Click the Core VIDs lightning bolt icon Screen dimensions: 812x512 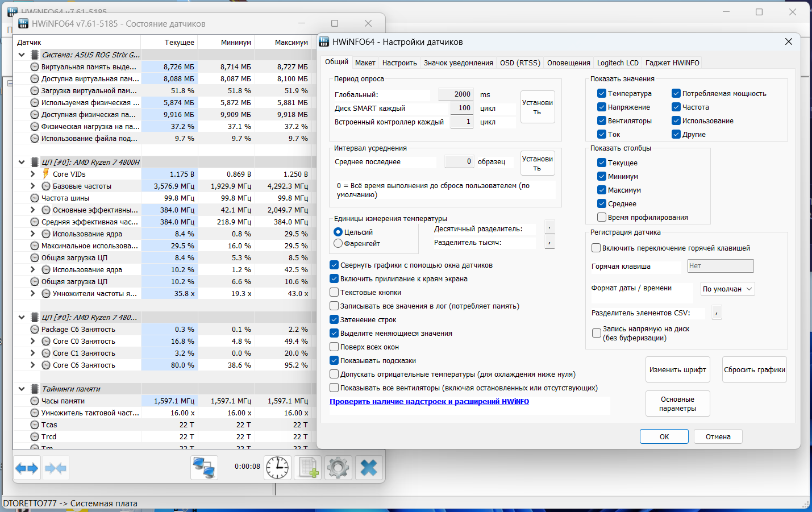(46, 174)
